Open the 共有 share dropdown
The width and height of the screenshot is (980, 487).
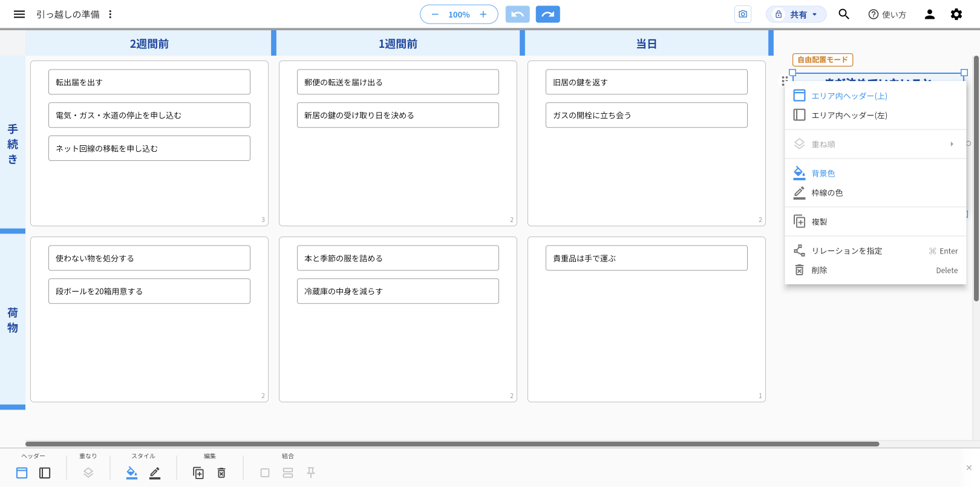pyautogui.click(x=796, y=15)
